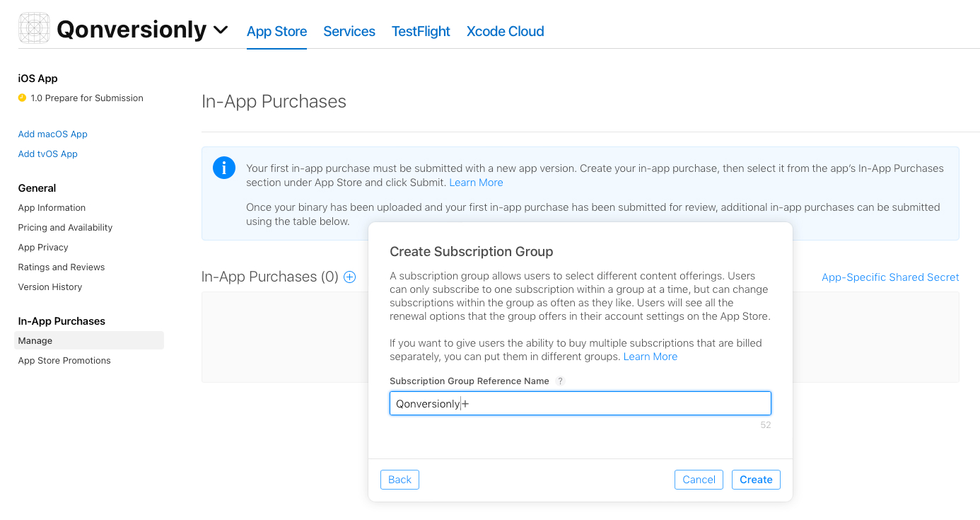The height and width of the screenshot is (520, 980).
Task: Click the Subscription Group Reference Name field
Action: pos(580,403)
